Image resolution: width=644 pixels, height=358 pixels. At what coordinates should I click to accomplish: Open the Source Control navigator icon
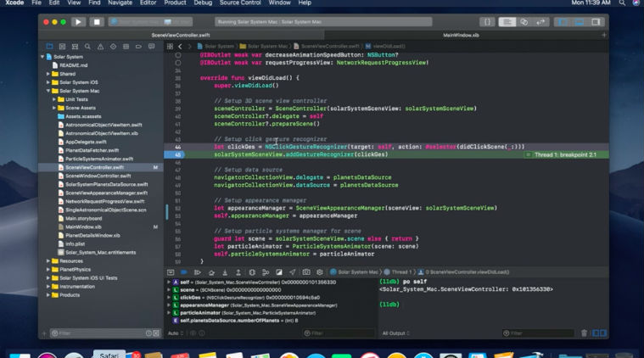pos(62,47)
